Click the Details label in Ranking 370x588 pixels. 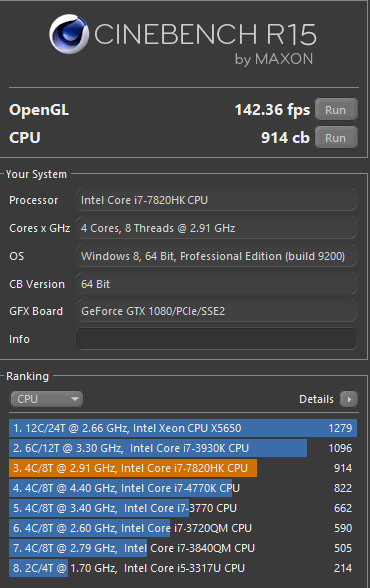pyautogui.click(x=316, y=399)
